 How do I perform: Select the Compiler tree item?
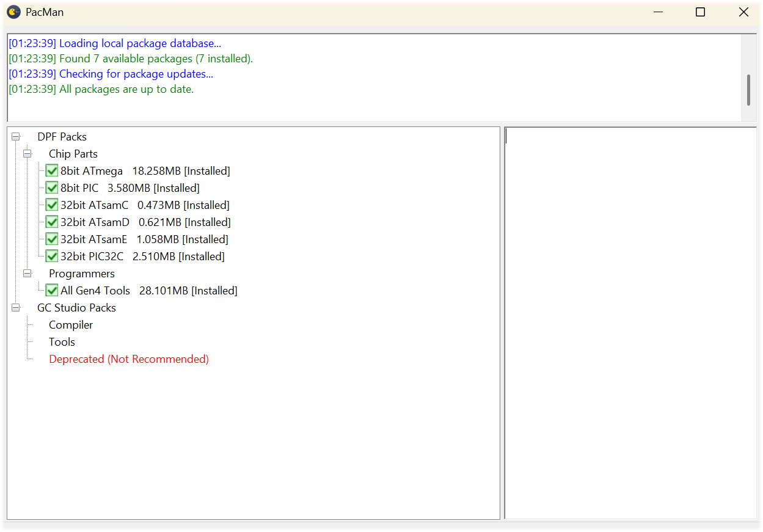(71, 325)
